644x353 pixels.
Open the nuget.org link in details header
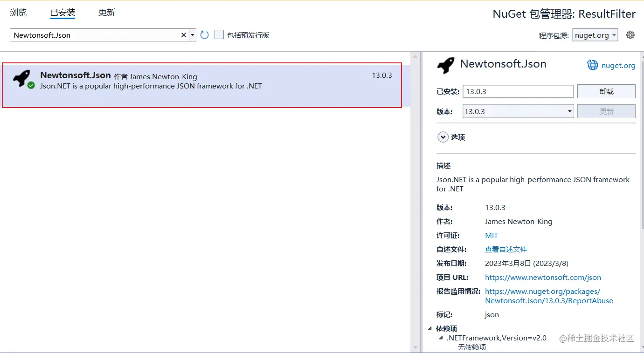618,66
